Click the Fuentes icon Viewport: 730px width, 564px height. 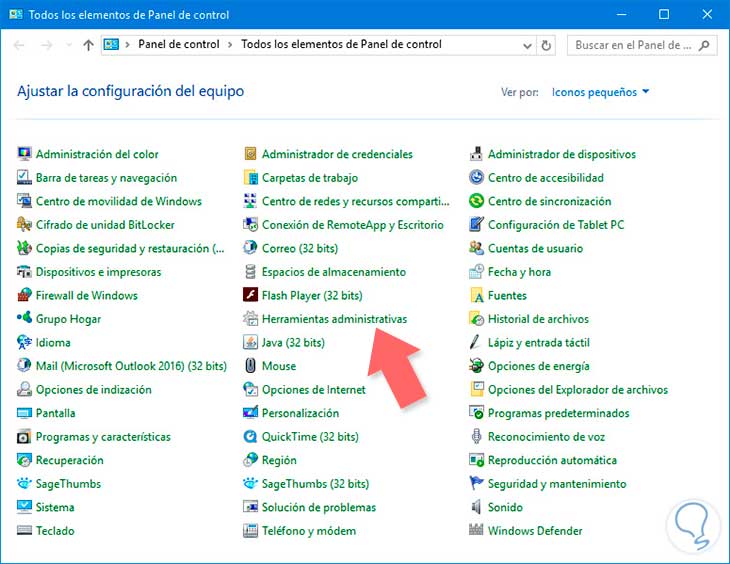[x=476, y=295]
